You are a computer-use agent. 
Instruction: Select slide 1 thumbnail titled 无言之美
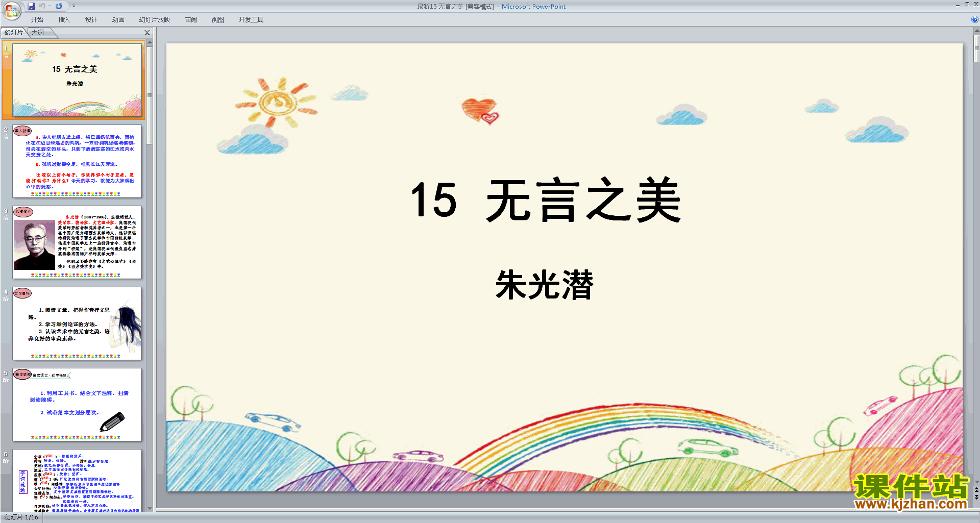pyautogui.click(x=77, y=80)
